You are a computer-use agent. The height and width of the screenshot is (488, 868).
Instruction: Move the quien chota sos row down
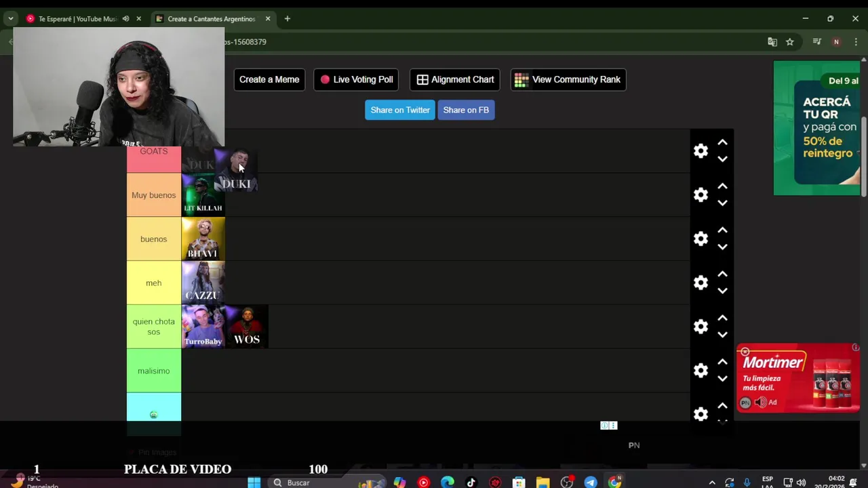coord(722,335)
